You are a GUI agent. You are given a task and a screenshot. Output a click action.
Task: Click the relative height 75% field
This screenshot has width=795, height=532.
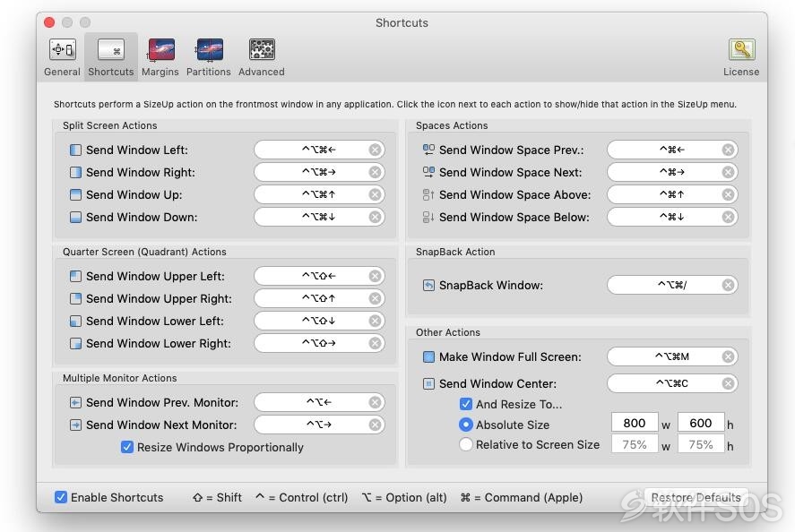[x=701, y=444]
